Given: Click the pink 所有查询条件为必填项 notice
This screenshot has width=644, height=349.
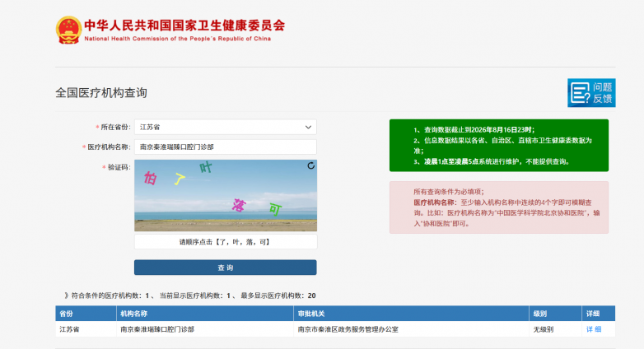Looking at the screenshot, I should 499,207.
